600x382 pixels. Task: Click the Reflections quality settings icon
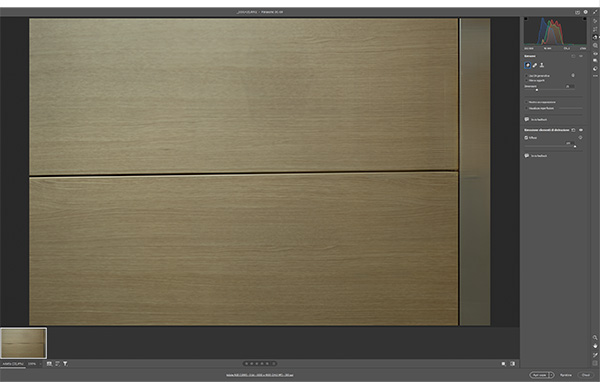point(580,137)
